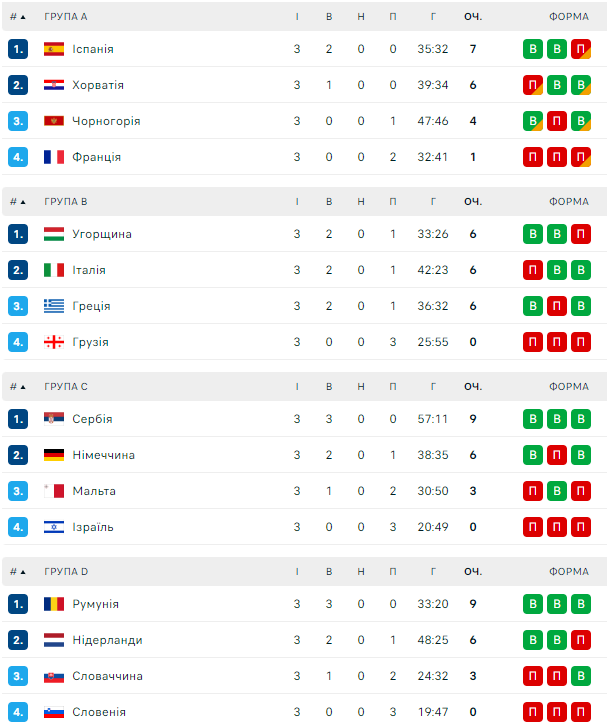Click Мальта's middle green form badge
Image resolution: width=607 pixels, height=728 pixels.
pos(557,491)
